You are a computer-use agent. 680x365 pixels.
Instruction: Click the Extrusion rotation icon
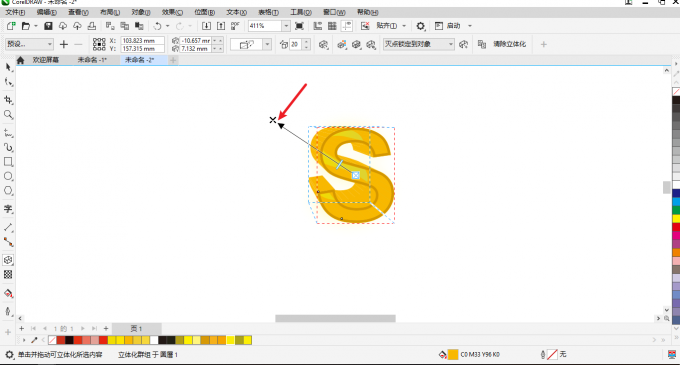[x=323, y=44]
